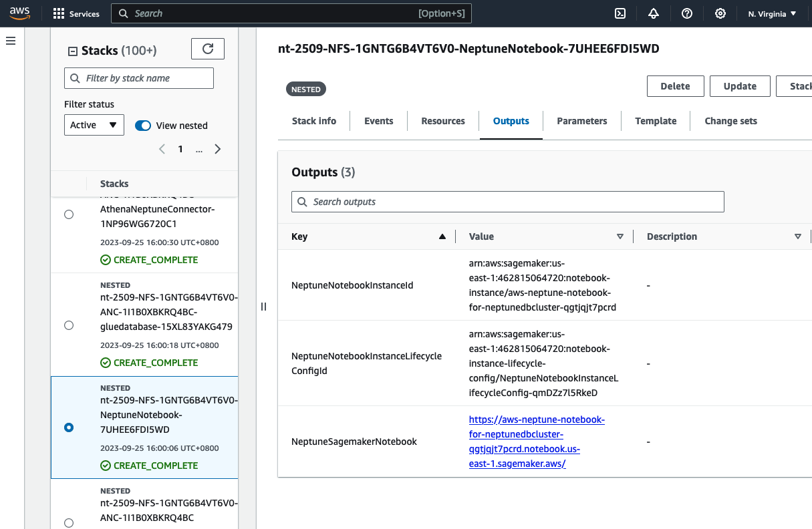Click the NeptuneNotebookInstanceId key cell
Image resolution: width=812 pixels, height=529 pixels.
[x=352, y=285]
